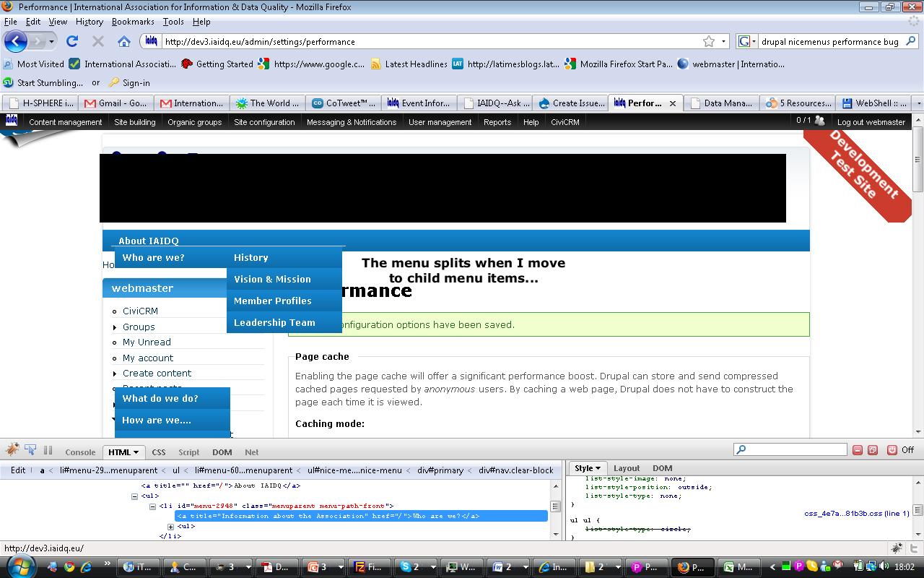
Task: Open the Firebug Console tab
Action: coord(80,452)
